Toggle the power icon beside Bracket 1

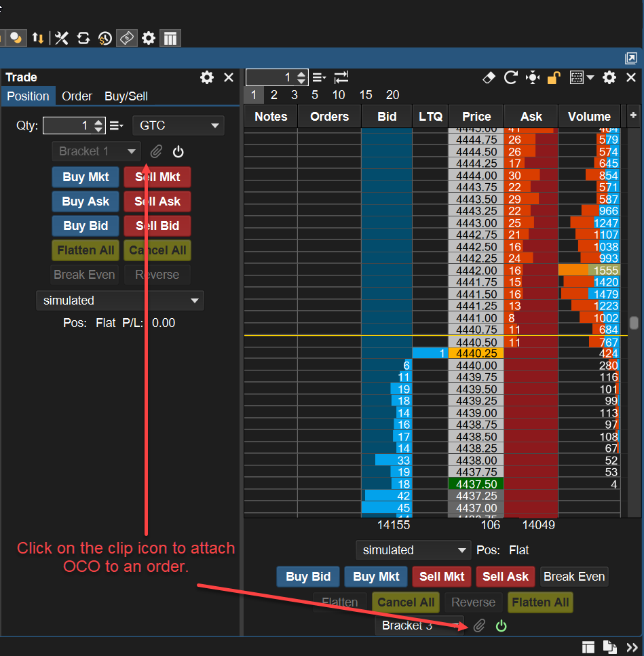pos(178,151)
